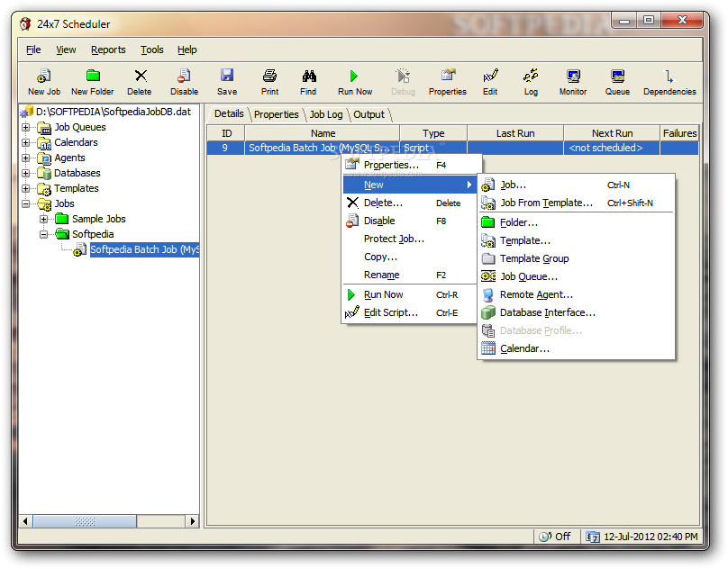Image resolution: width=728 pixels, height=569 pixels.
Task: Sort by the Type column header
Action: [x=433, y=133]
